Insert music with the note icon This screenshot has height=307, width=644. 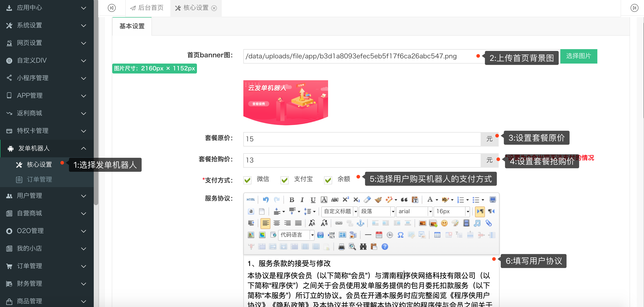tap(477, 223)
